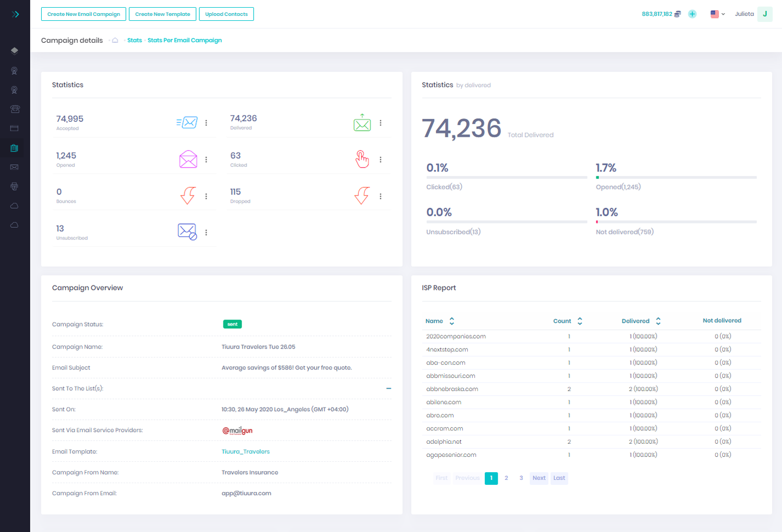Open the options menu for Bounces
The height and width of the screenshot is (532, 782).
click(x=206, y=196)
